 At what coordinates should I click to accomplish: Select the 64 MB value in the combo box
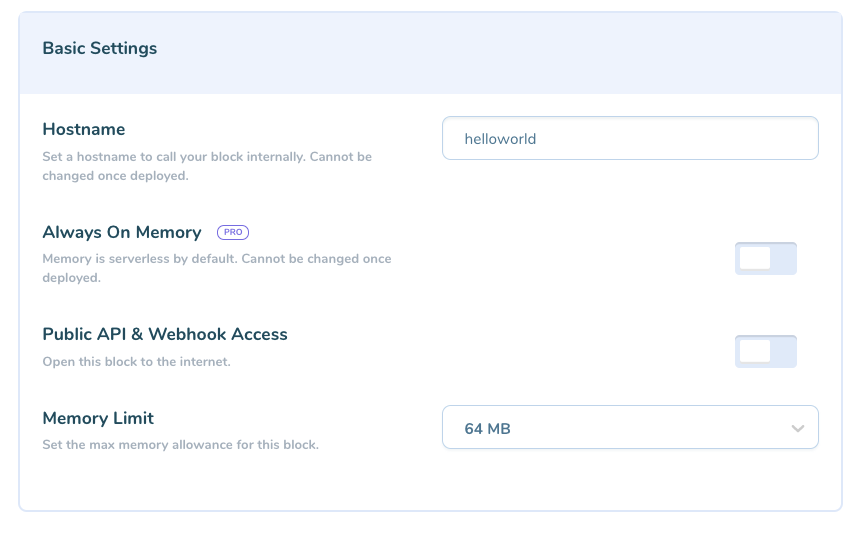click(487, 429)
